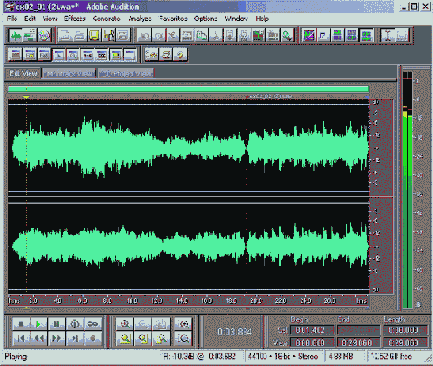Viewport: 433px width, 366px height.
Task: Stop playback
Action: point(21,324)
